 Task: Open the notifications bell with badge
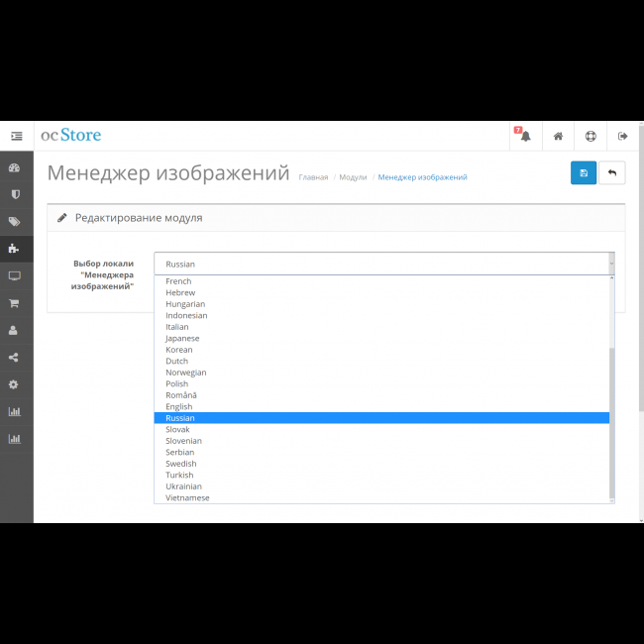[524, 136]
